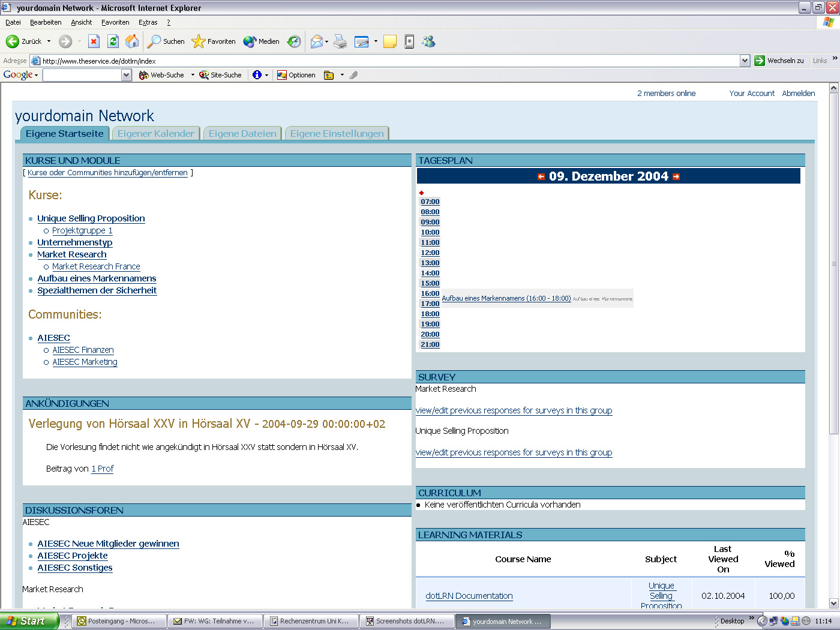Open search via the Suchen icon
The width and height of the screenshot is (840, 630).
coord(155,41)
